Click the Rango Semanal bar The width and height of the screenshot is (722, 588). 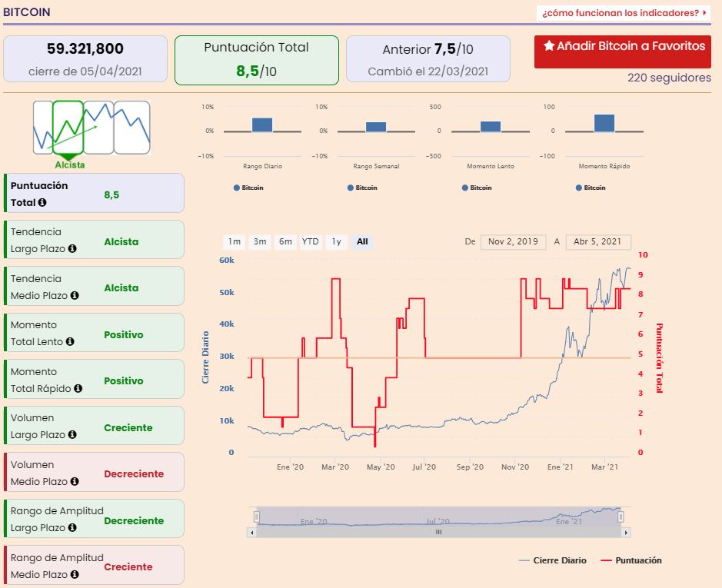376,127
